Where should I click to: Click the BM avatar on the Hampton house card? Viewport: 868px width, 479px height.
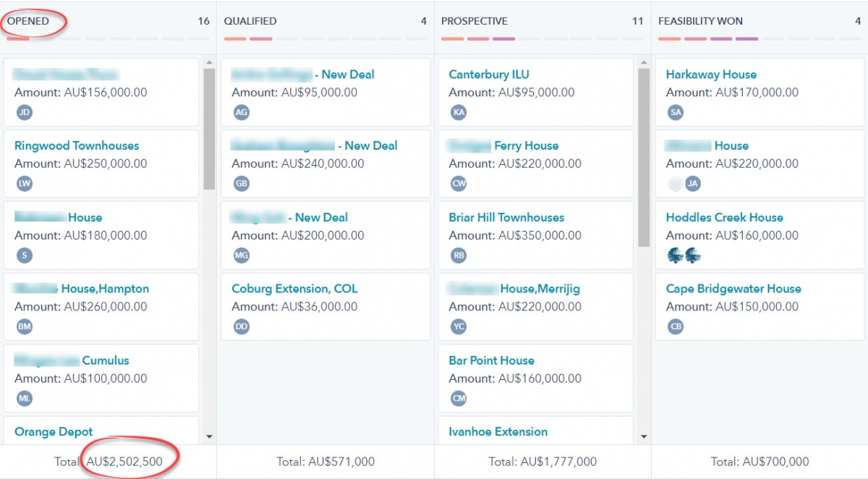(24, 326)
